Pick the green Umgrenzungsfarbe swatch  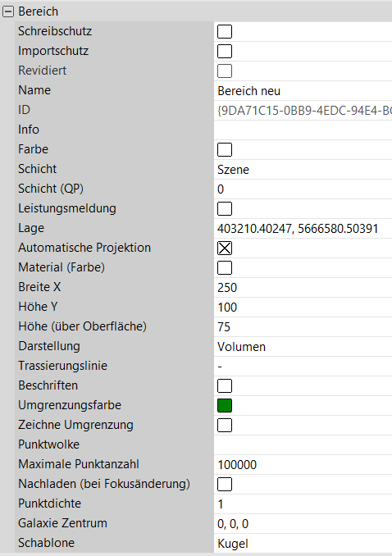[225, 406]
